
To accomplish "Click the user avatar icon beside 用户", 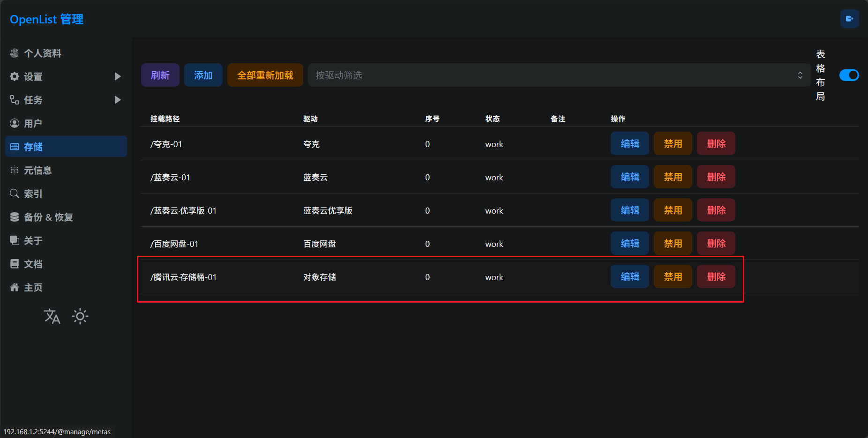I will 15,124.
